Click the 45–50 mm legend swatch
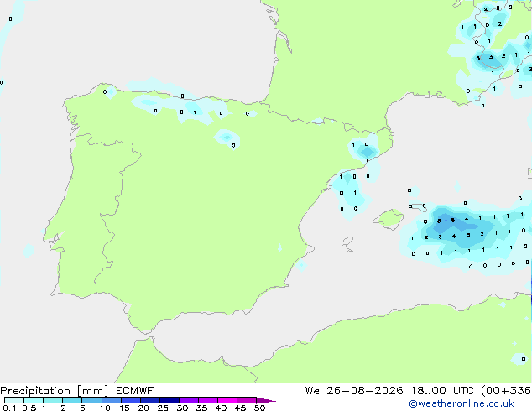Screen dimensions: 532x411 point(247,400)
